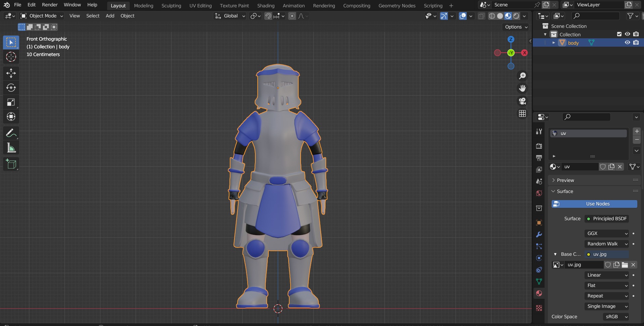
Task: Hide Collection in viewport
Action: pyautogui.click(x=627, y=34)
